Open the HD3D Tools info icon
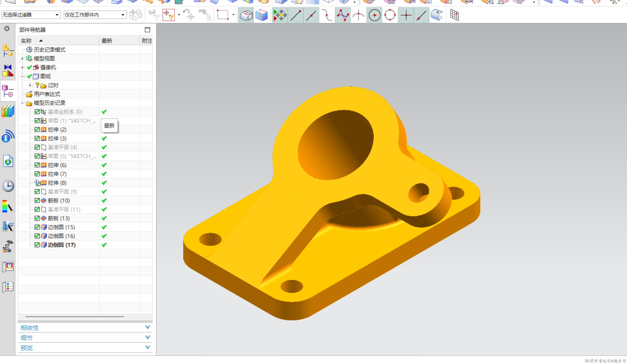 8,136
